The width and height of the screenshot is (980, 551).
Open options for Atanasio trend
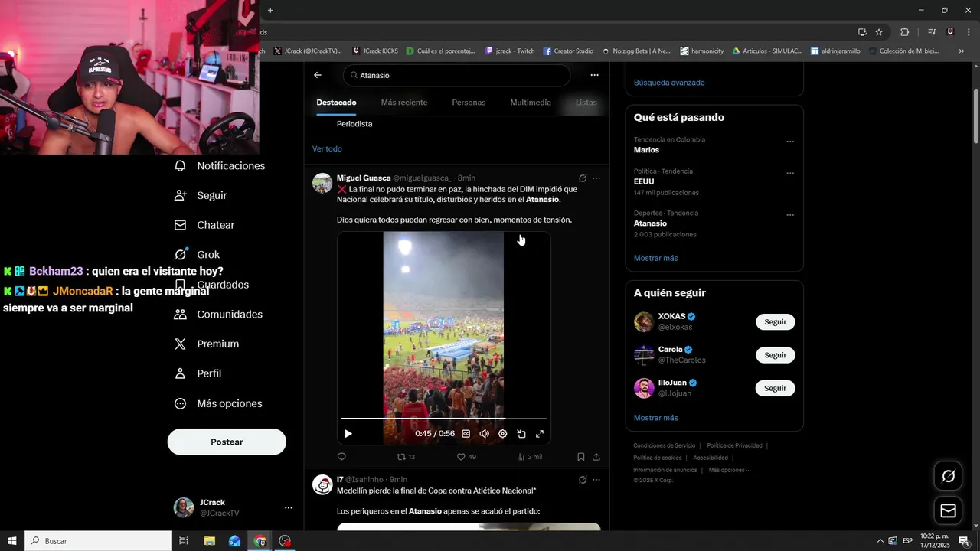[x=790, y=215]
